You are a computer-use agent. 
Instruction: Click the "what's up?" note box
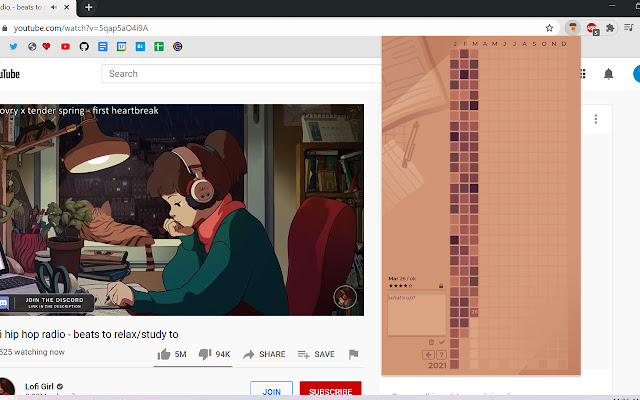[x=416, y=314]
